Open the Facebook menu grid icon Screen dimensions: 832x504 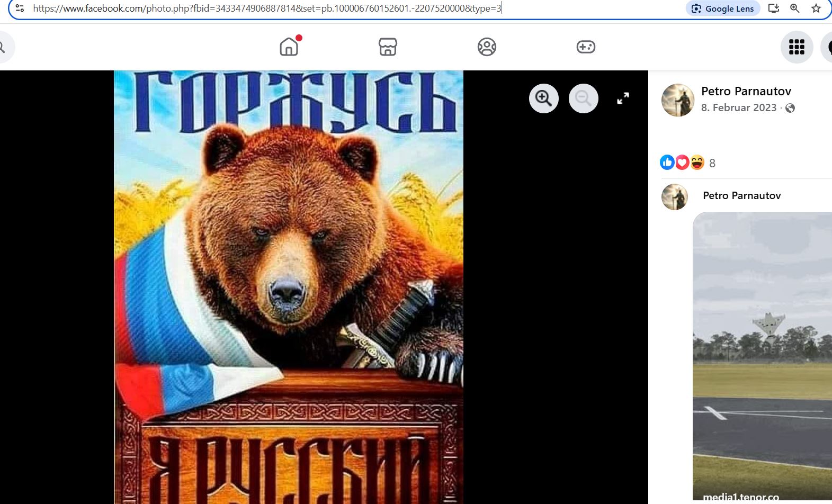[x=797, y=47]
